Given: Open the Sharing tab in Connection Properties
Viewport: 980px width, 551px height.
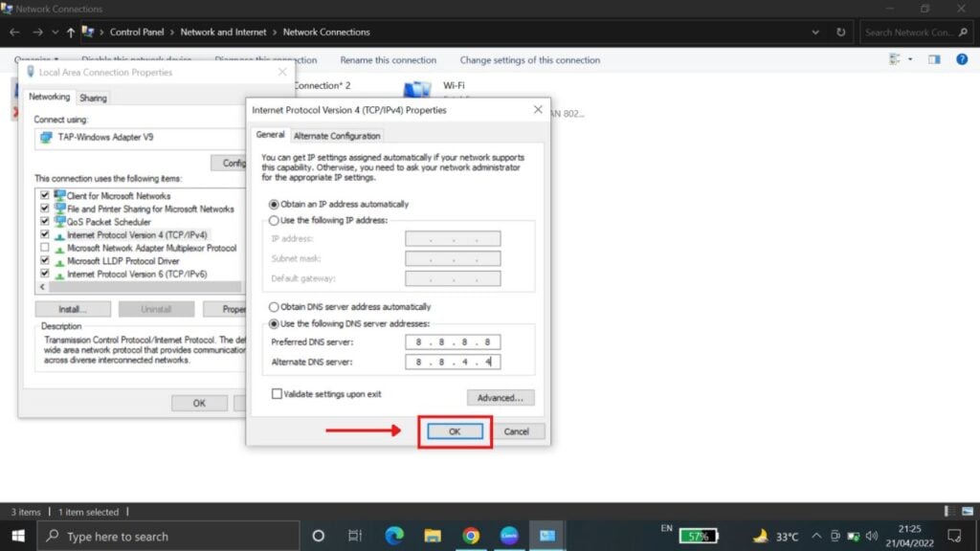Looking at the screenshot, I should tap(93, 99).
